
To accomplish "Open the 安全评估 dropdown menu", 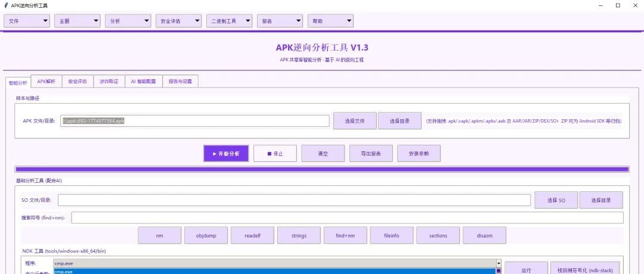I will 179,21.
